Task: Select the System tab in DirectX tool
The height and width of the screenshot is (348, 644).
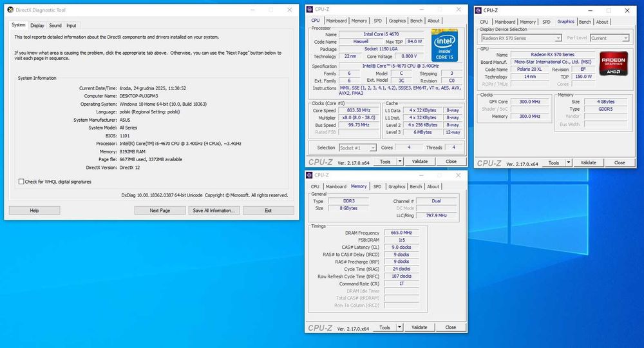Action: point(19,24)
